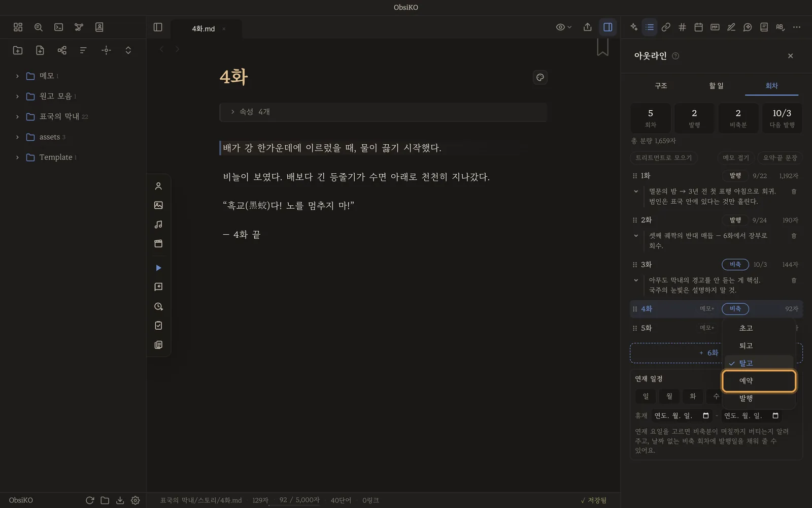Viewport: 812px width, 508px height.
Task: Add a memo to 4화 with 메모+
Action: tap(707, 309)
